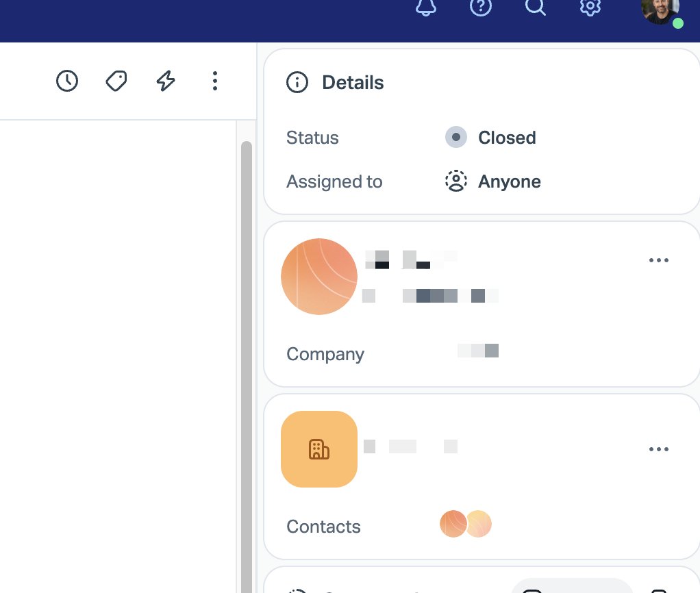The image size is (700, 593).
Task: Click the Assigned to label
Action: pos(334,181)
